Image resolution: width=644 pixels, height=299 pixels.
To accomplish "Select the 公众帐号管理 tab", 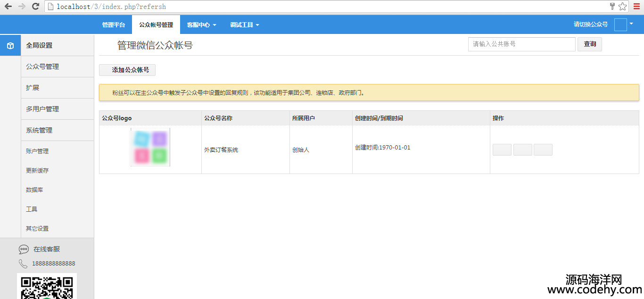I will click(156, 25).
